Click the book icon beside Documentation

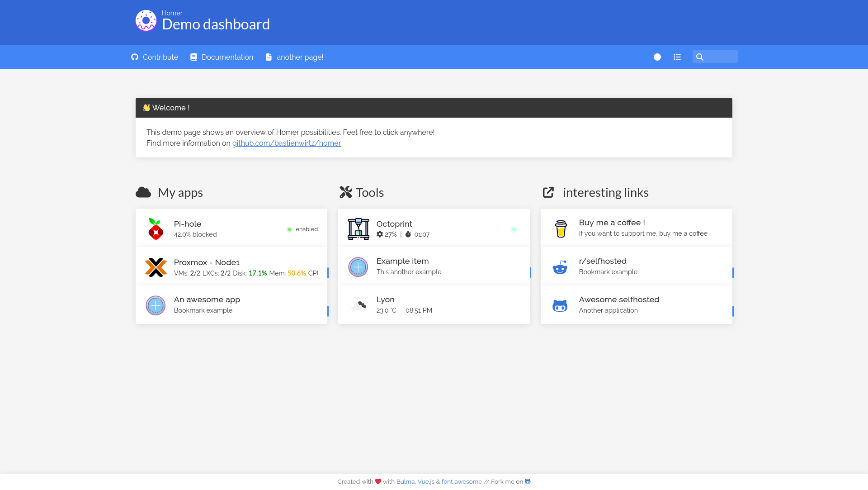tap(193, 57)
